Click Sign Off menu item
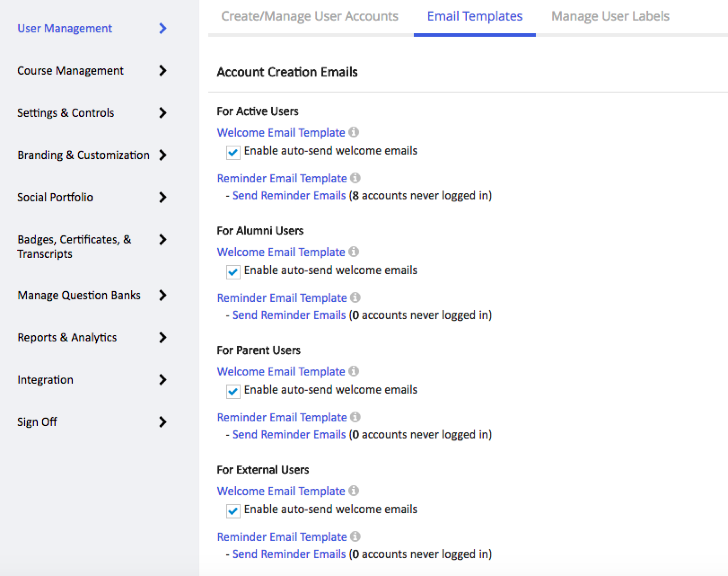The image size is (728, 576). coord(37,422)
